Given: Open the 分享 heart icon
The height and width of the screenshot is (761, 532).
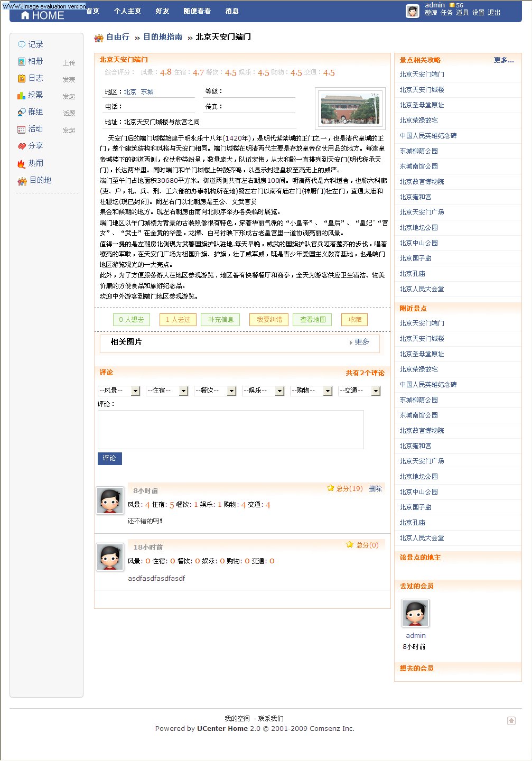Looking at the screenshot, I should (x=22, y=146).
